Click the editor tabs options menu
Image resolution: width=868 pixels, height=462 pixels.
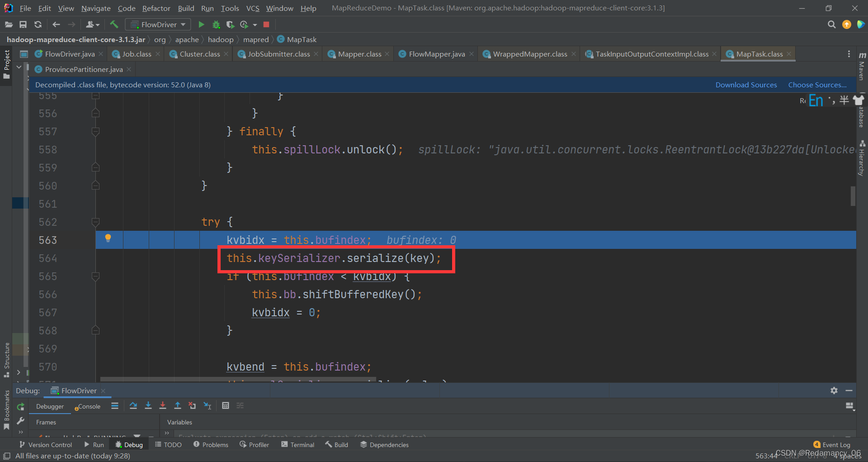coord(849,54)
